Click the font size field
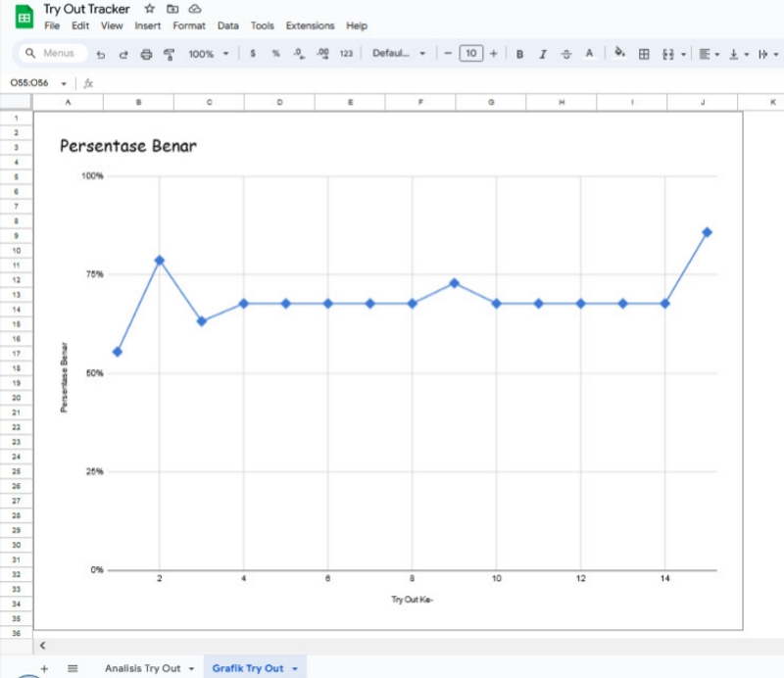Screen dimensions: 784x678 pyautogui.click(x=471, y=53)
